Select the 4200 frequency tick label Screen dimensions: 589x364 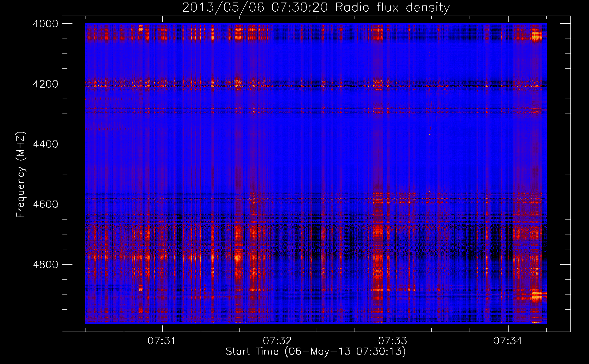click(46, 84)
